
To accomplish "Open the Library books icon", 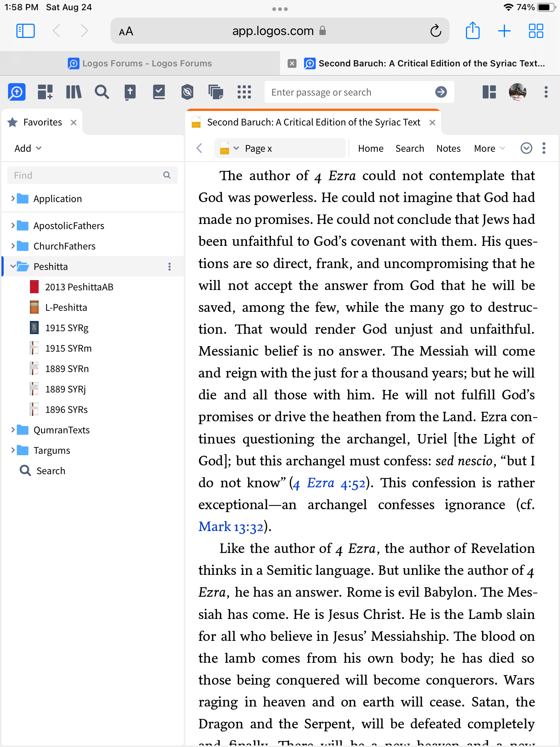I will coord(74,92).
